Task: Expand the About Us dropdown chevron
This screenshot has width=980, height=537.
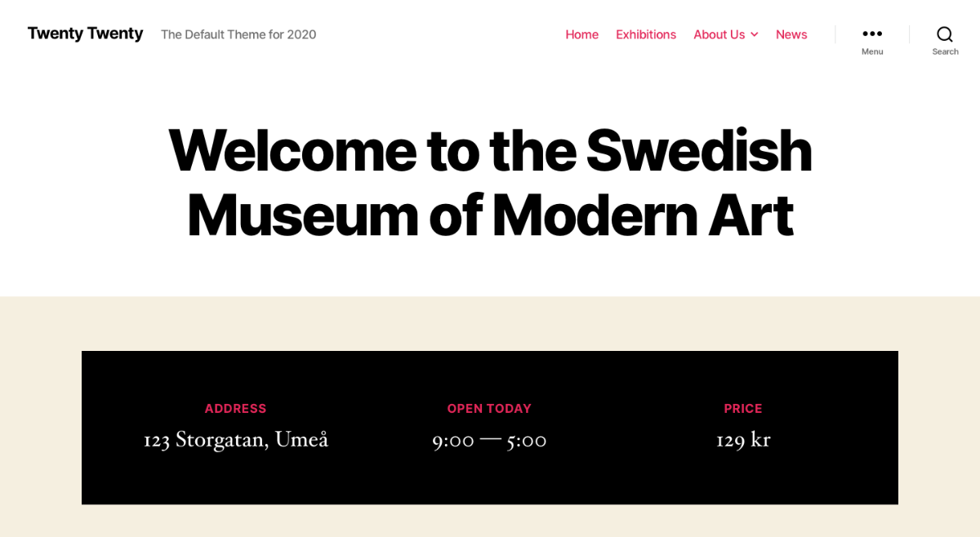Action: [755, 34]
